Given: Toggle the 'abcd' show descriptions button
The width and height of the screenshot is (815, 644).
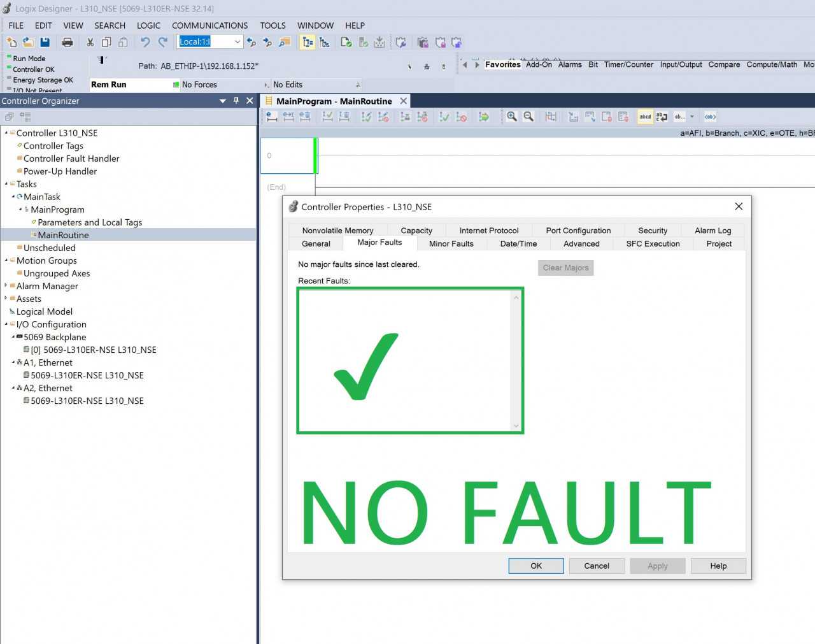Looking at the screenshot, I should (x=645, y=117).
